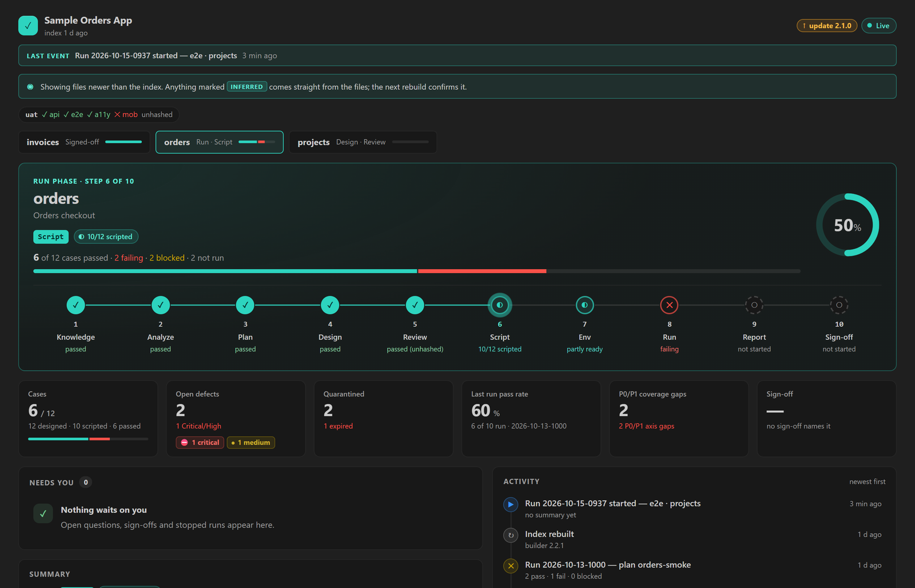This screenshot has width=915, height=588.
Task: Open the Quarantined card
Action: coord(384,419)
